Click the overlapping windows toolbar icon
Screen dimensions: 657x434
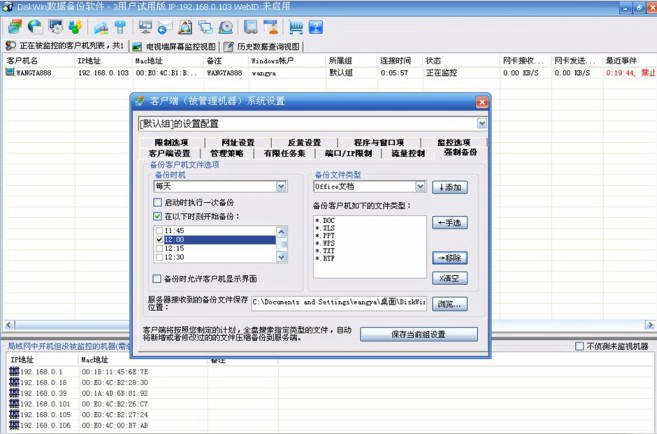(x=205, y=27)
